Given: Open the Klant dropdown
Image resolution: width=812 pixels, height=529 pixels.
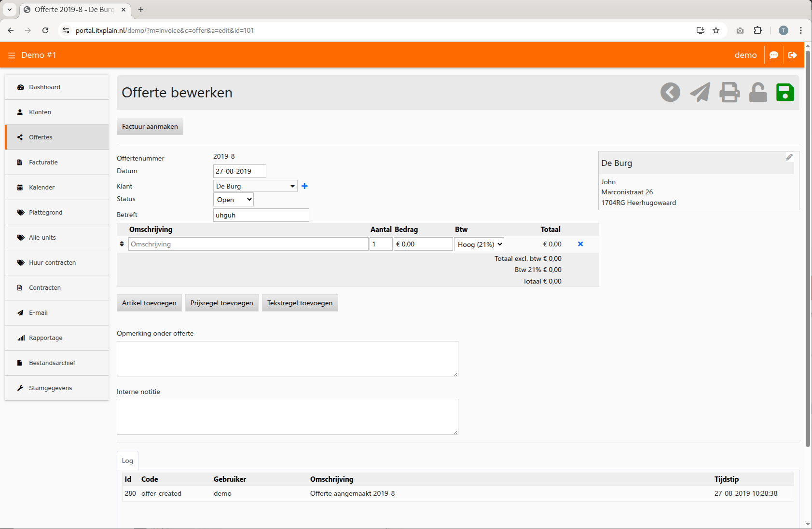Looking at the screenshot, I should click(x=255, y=186).
